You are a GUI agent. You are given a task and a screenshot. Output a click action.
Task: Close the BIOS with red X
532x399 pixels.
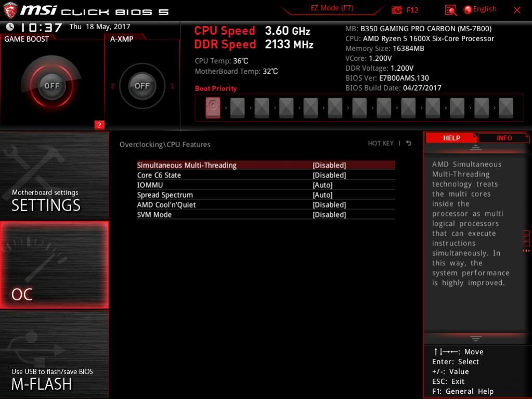click(517, 10)
